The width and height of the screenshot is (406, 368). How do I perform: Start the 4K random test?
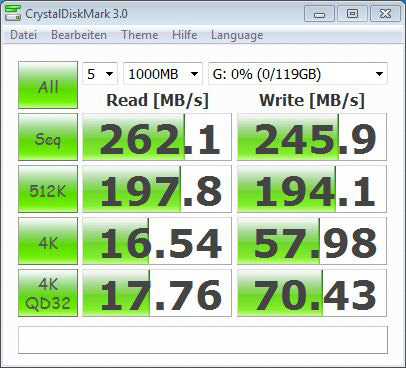tap(48, 241)
